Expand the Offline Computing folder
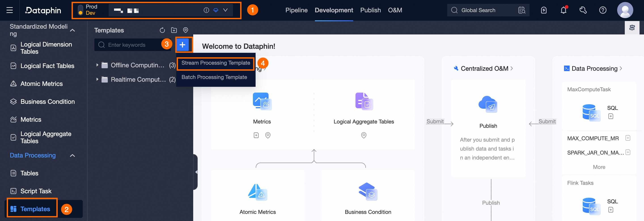644x221 pixels. click(x=97, y=65)
